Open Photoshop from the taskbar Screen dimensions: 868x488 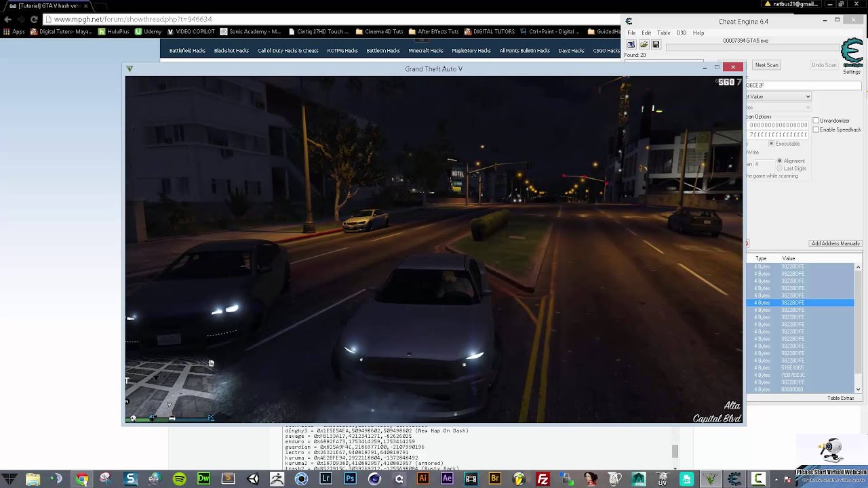click(x=350, y=479)
